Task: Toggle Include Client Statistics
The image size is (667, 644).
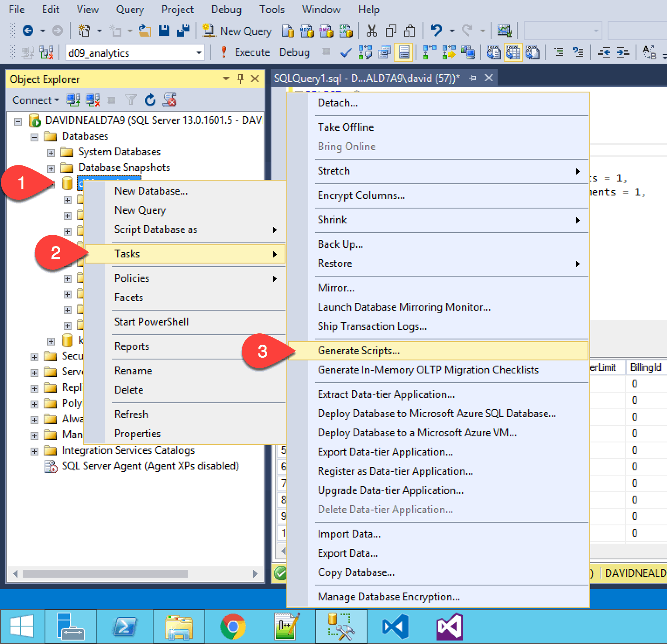Action: [468, 53]
